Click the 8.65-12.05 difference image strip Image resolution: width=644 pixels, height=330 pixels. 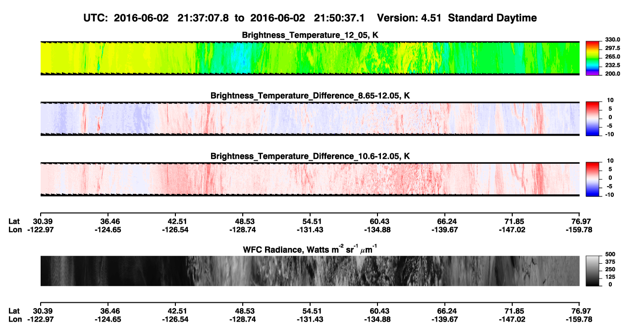tap(310, 118)
